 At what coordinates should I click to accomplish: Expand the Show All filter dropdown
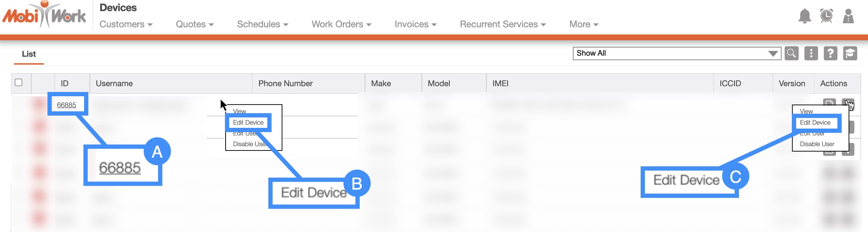tap(677, 54)
